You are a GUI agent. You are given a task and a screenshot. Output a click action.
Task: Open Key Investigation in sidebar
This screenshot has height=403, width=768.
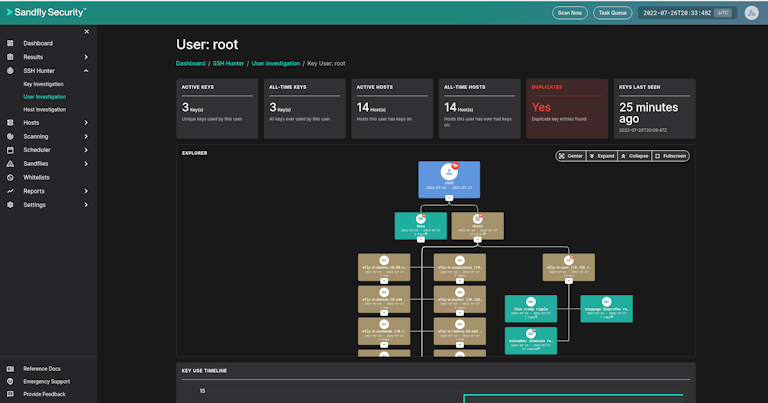(x=44, y=84)
